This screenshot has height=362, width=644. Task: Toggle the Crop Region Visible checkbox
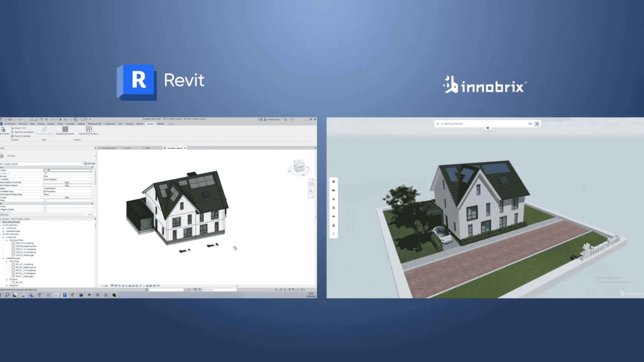point(45,210)
